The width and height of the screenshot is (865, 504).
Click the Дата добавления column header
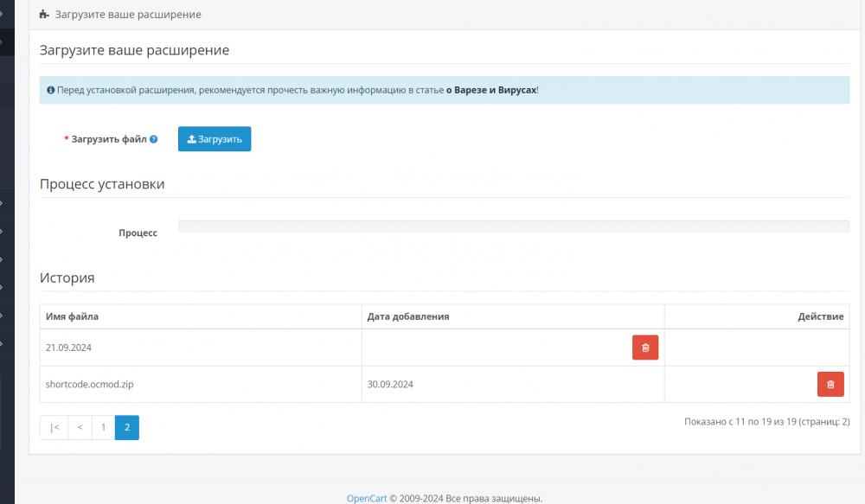tap(408, 316)
